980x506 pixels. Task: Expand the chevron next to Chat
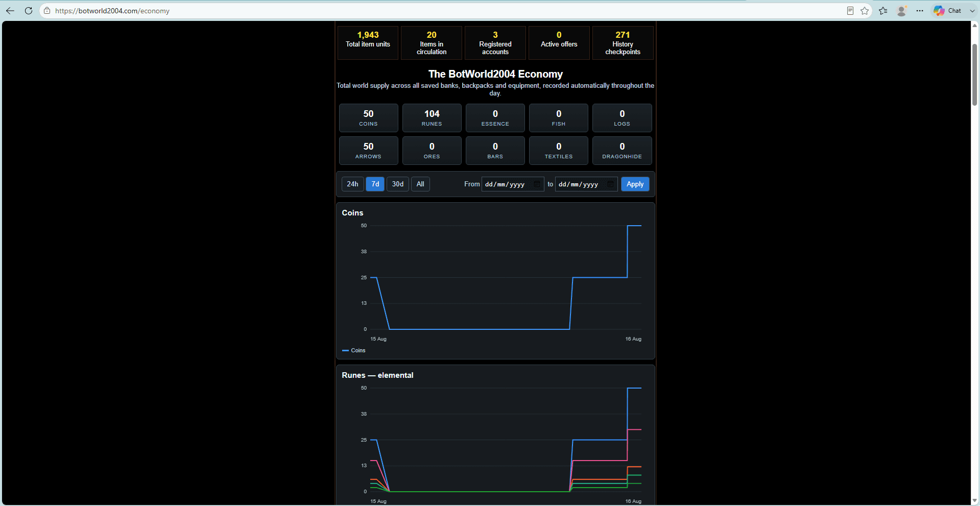tap(972, 11)
